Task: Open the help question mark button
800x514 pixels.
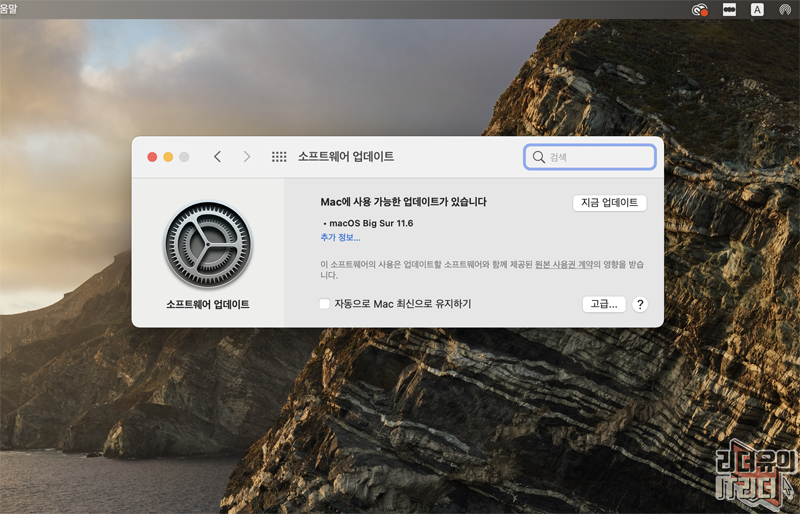Action: 640,304
